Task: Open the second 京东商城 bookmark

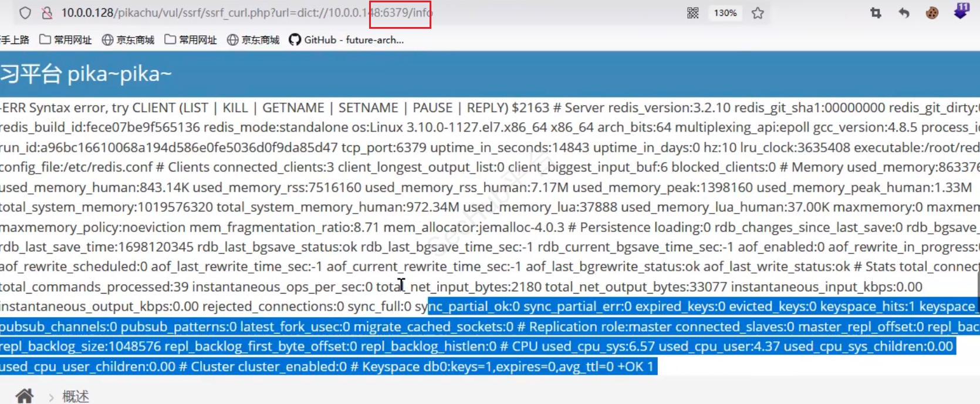Action: pos(254,40)
